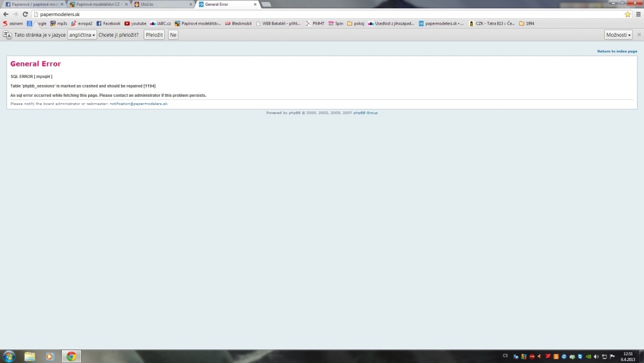Decline translation with the Ne button
The width and height of the screenshot is (644, 363).
pos(173,35)
